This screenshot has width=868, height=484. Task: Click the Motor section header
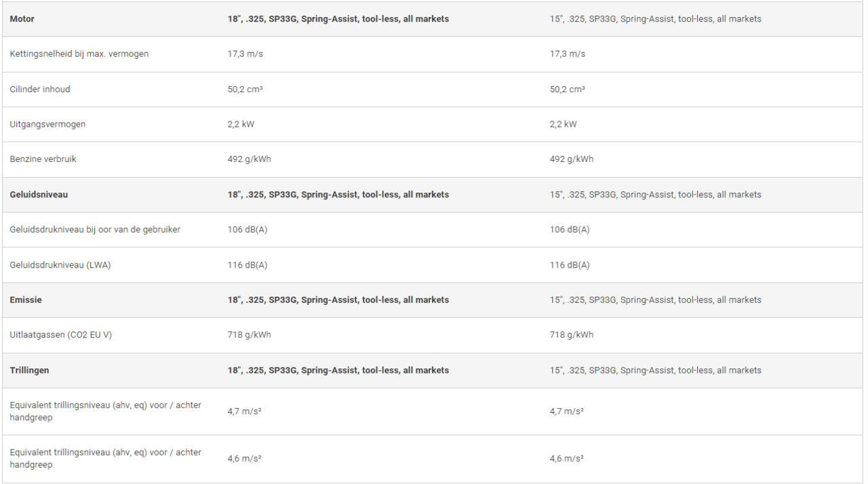pos(22,19)
